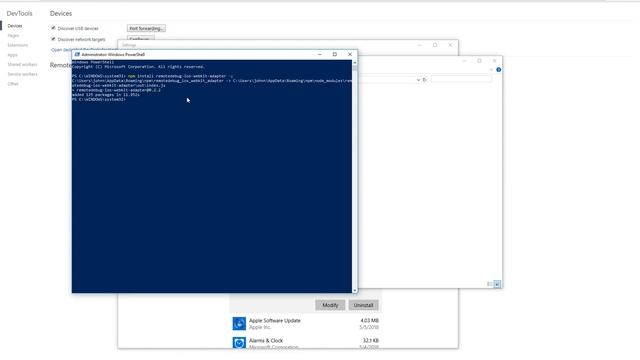
Task: Open the Pages section in DevTools sidebar
Action: tap(13, 36)
